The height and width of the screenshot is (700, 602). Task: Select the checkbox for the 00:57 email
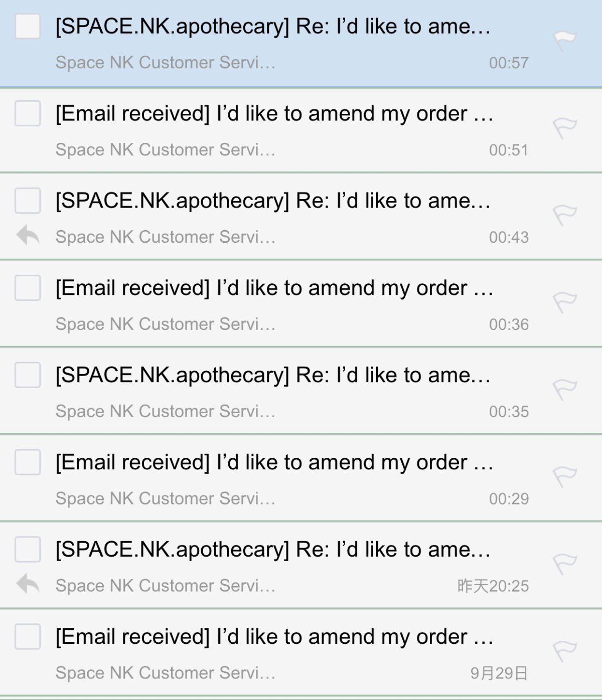[x=28, y=26]
